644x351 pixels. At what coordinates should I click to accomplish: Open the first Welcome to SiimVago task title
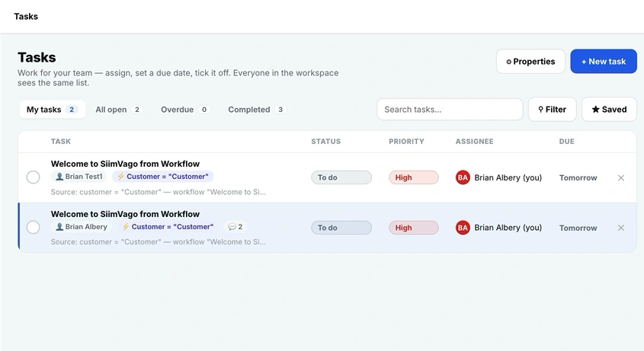(x=125, y=164)
